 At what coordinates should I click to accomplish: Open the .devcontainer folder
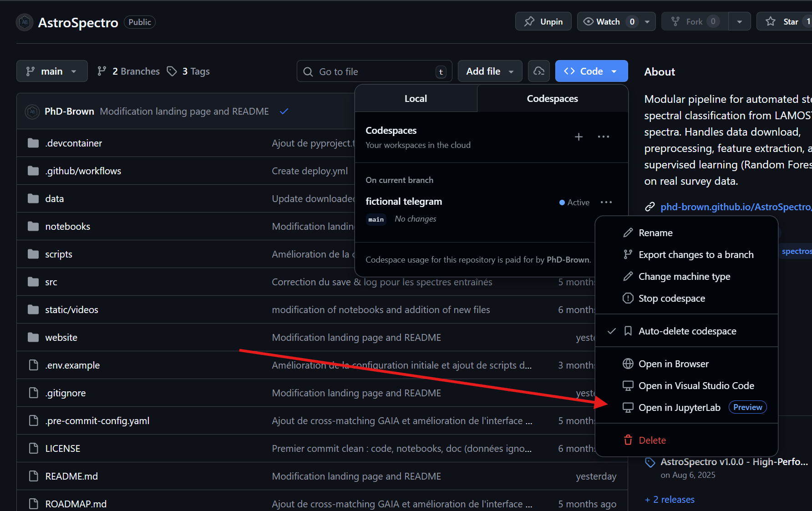pos(74,143)
